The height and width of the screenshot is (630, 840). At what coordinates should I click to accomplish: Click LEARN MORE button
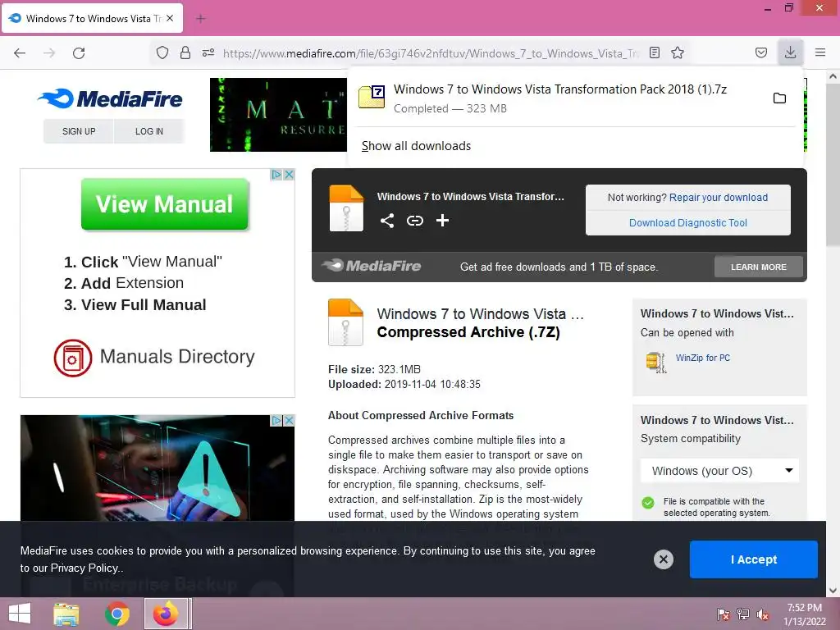pos(759,267)
